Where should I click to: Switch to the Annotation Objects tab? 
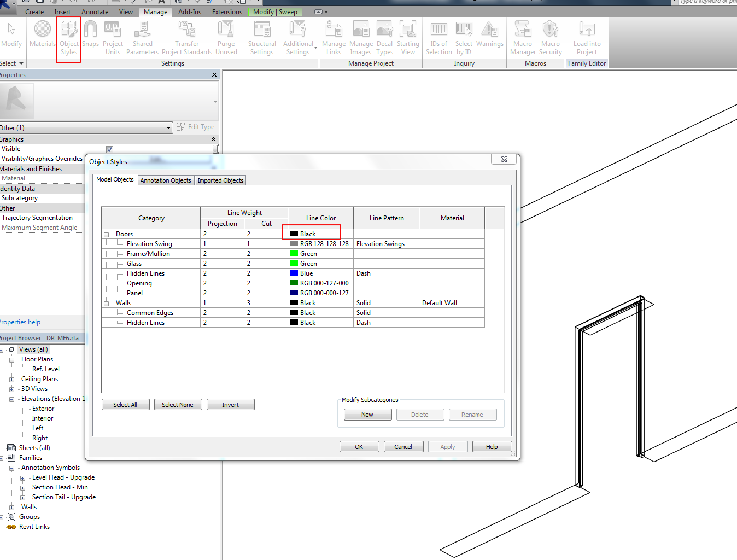(x=166, y=180)
